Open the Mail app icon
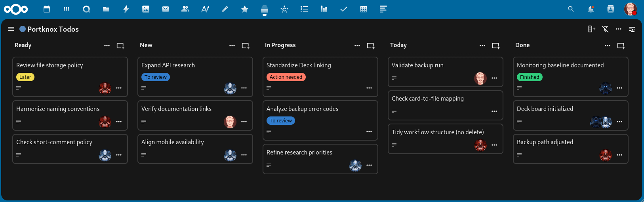This screenshot has height=202, width=644. pyautogui.click(x=166, y=9)
